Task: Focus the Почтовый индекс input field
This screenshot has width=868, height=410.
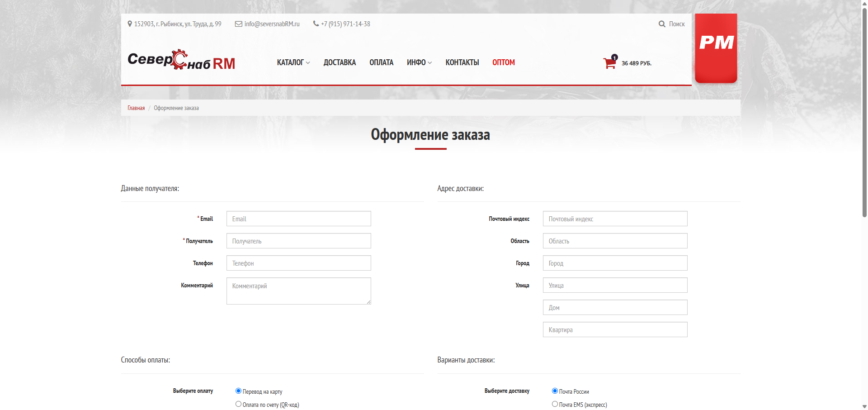Action: tap(615, 219)
